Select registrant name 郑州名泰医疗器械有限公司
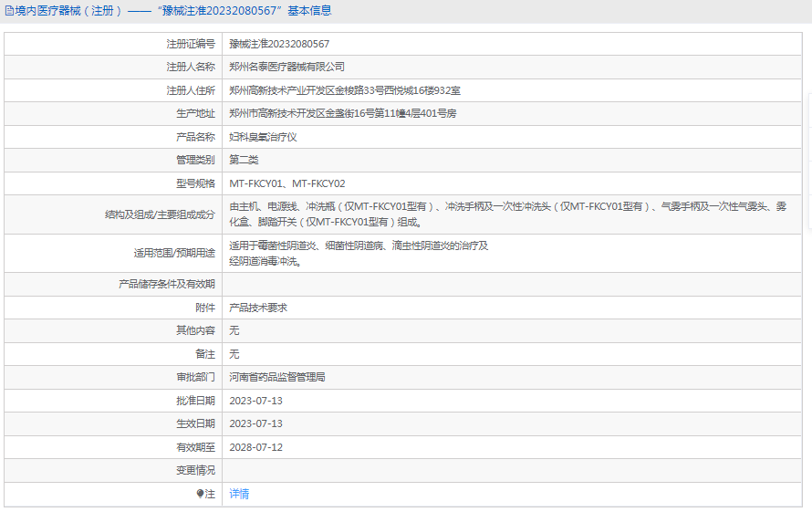812x512 pixels. pos(286,67)
